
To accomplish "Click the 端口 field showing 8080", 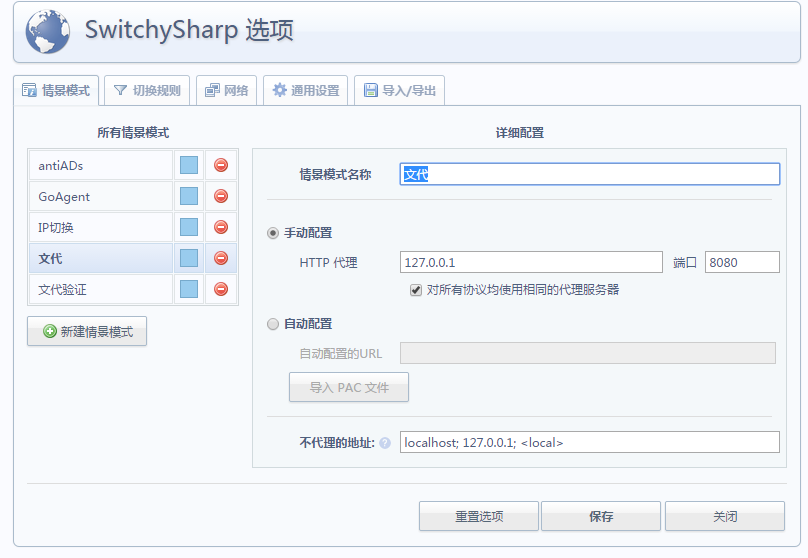I will (x=742, y=262).
